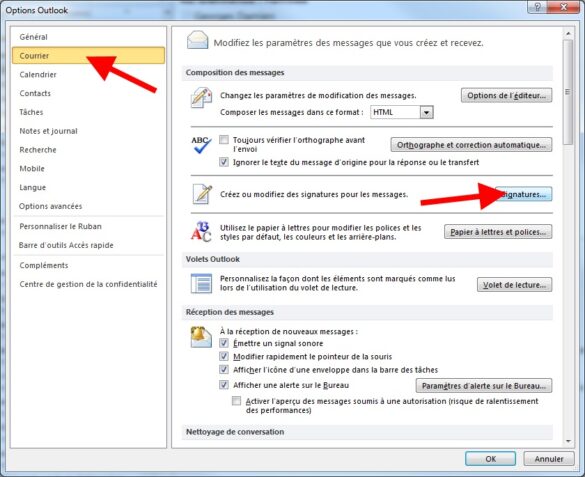The image size is (585, 477).
Task: Enable always check spelling before sending
Action: (x=224, y=140)
